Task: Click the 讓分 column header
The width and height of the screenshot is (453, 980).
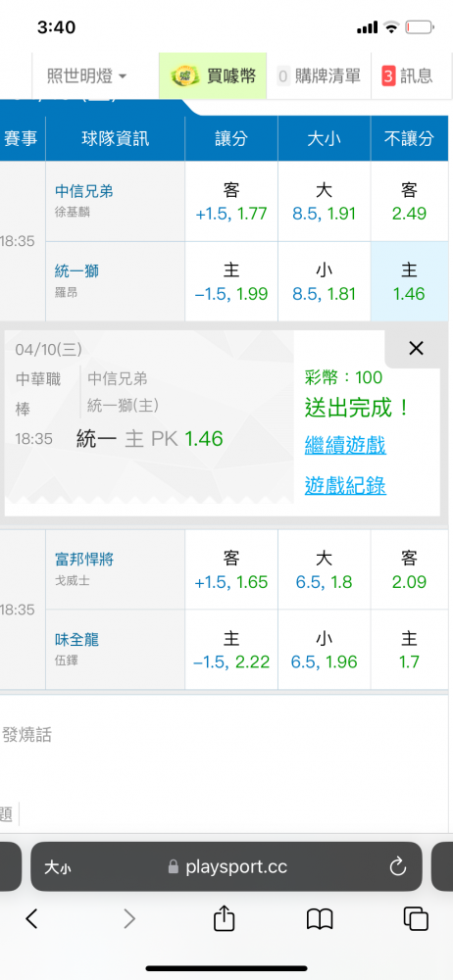Action: [x=230, y=138]
